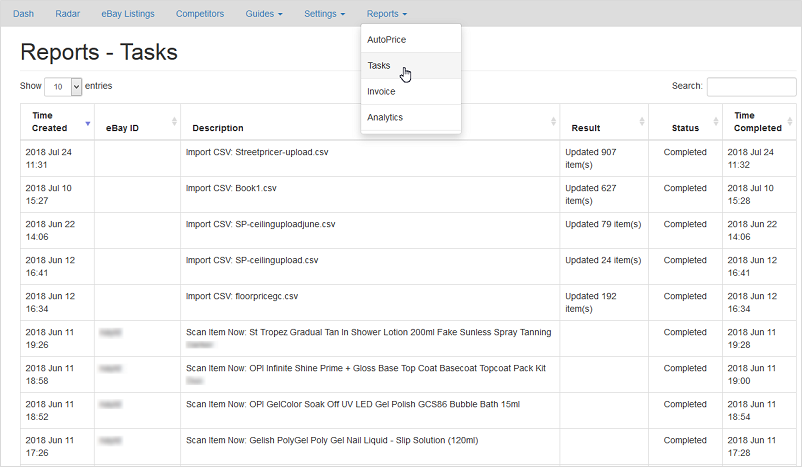Collapse the Reports dropdown menu

pos(387,14)
